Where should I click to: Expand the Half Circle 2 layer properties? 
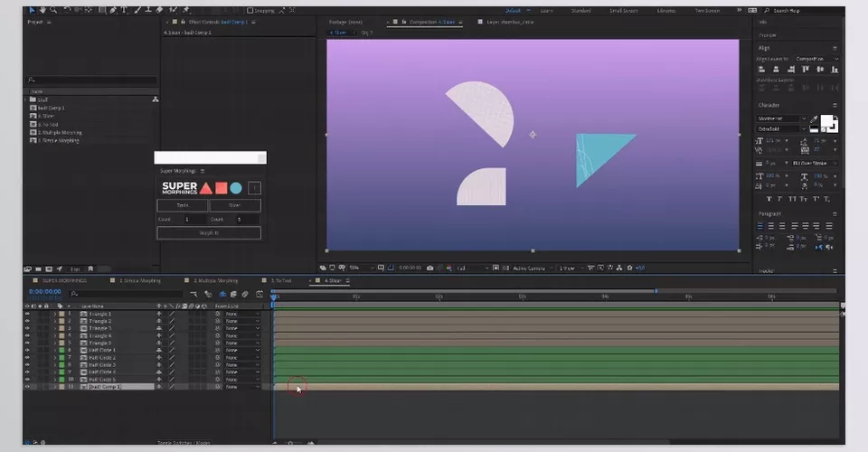pyautogui.click(x=55, y=357)
